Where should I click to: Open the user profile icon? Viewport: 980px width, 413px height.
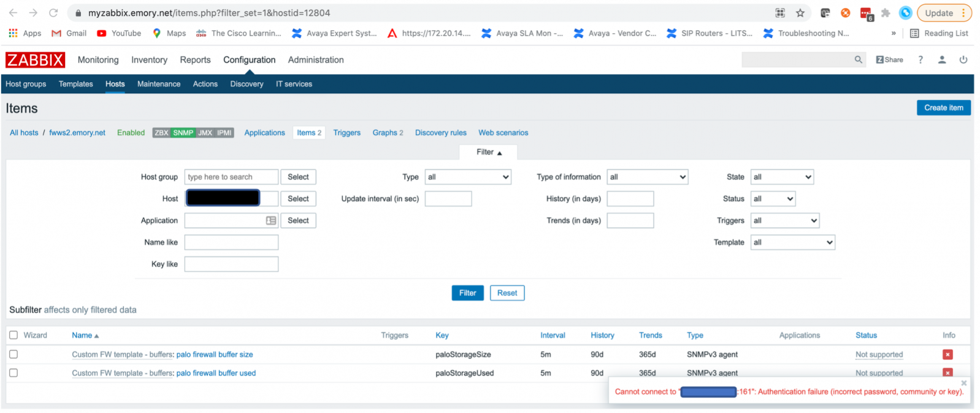point(942,60)
